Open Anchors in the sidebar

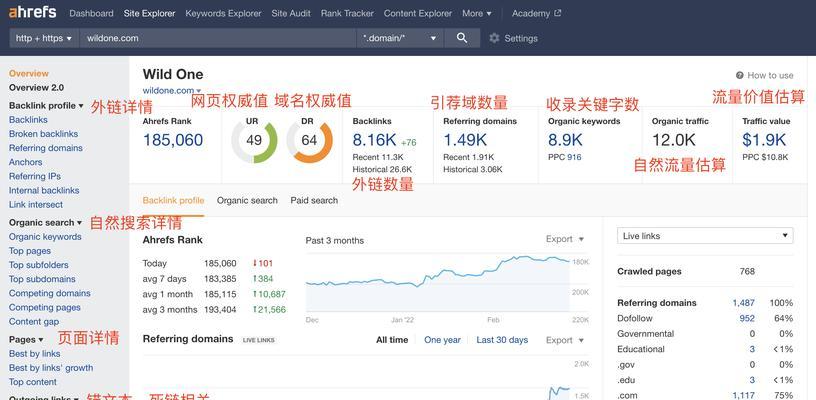(26, 162)
